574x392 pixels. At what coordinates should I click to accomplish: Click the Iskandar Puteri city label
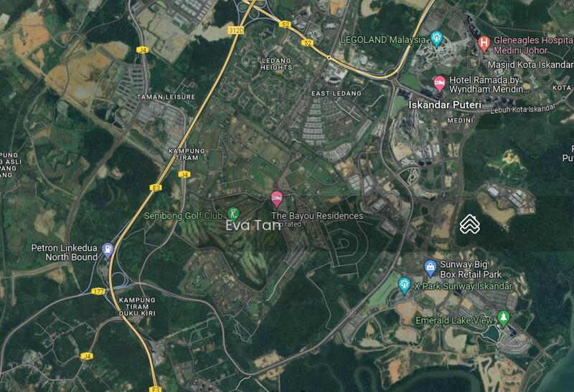pyautogui.click(x=445, y=105)
